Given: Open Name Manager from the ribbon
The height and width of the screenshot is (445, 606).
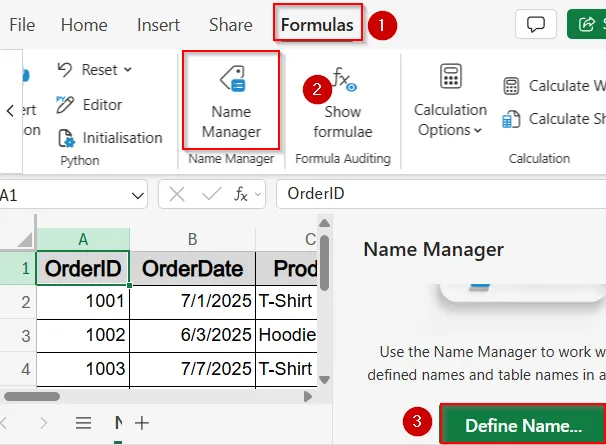Looking at the screenshot, I should click(x=231, y=101).
